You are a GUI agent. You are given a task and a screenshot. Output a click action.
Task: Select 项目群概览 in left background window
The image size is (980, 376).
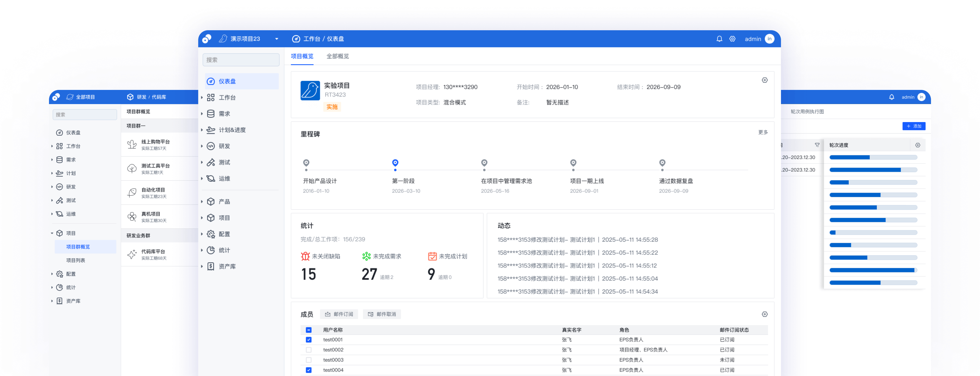(85, 247)
